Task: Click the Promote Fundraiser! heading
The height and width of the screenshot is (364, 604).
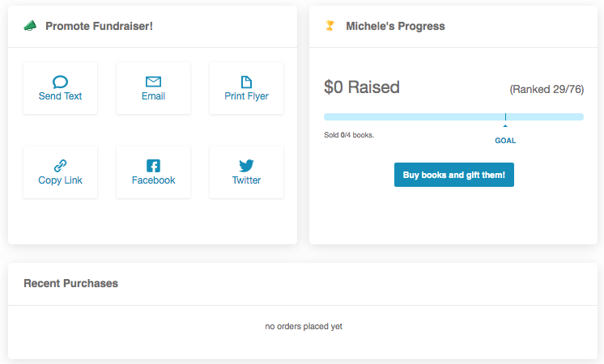Action: [99, 26]
